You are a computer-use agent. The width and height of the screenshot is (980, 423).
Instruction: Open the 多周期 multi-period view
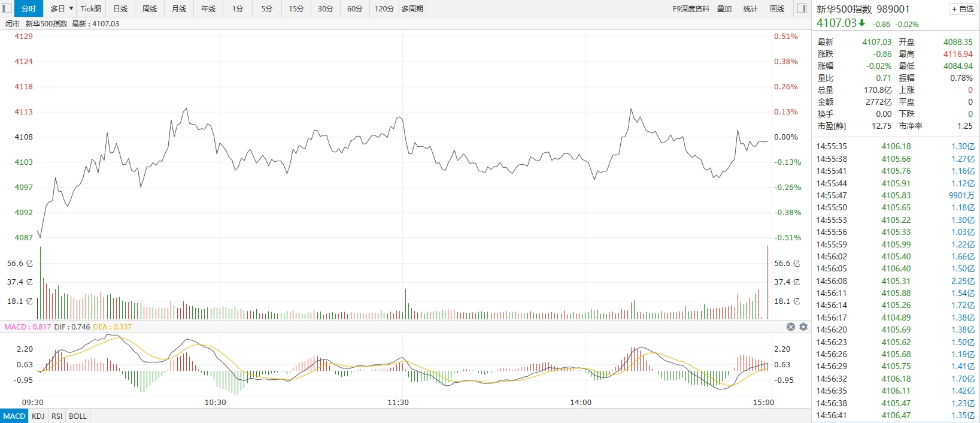tap(412, 8)
